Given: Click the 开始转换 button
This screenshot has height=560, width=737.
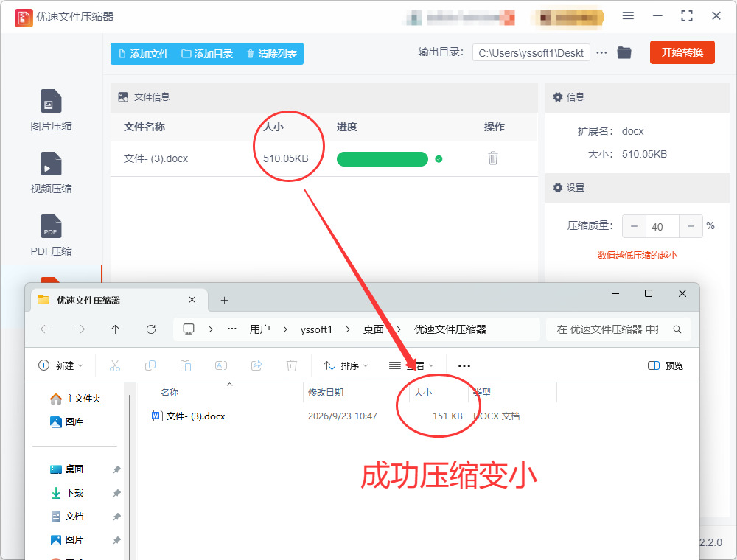Looking at the screenshot, I should coord(682,52).
